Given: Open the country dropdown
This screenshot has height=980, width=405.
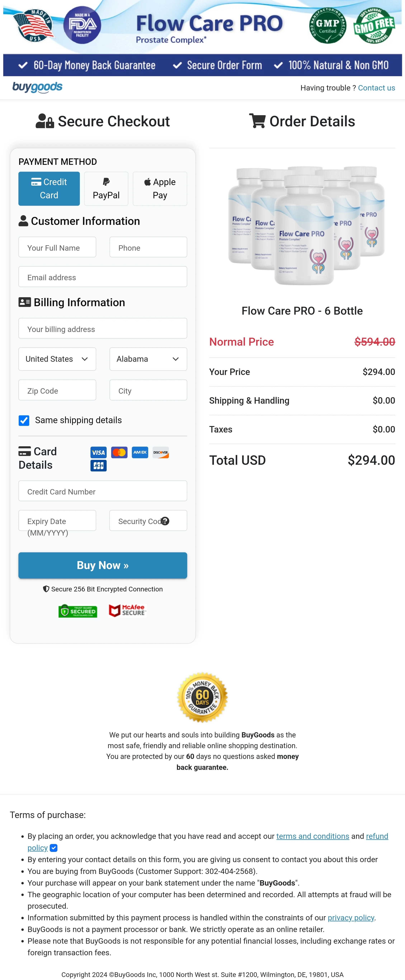Looking at the screenshot, I should coord(57,359).
